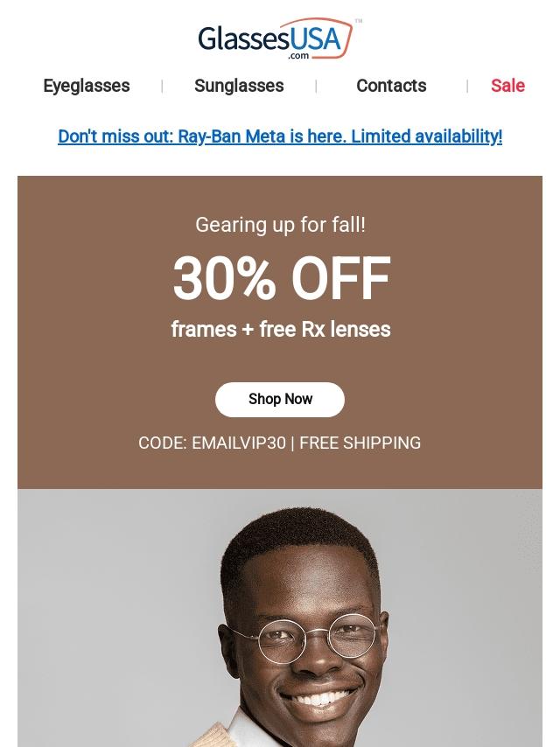Open the Eyeglasses navigation item
The width and height of the screenshot is (560, 747).
(x=86, y=86)
